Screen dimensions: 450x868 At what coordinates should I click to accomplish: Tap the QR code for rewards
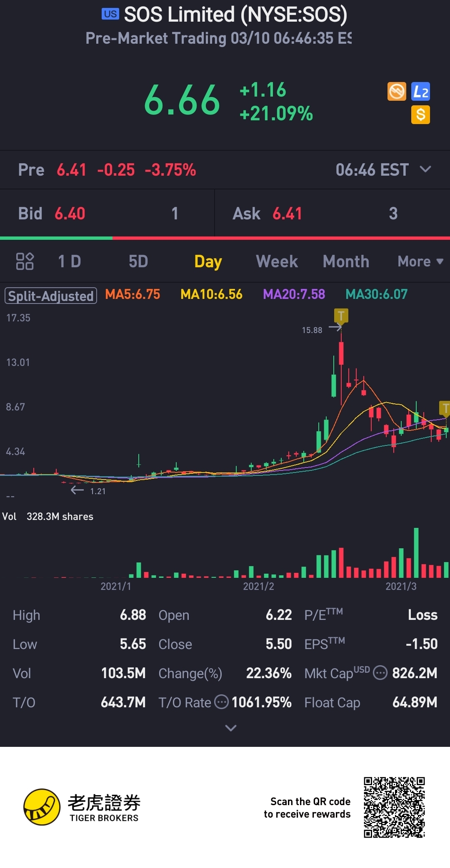pos(394,807)
